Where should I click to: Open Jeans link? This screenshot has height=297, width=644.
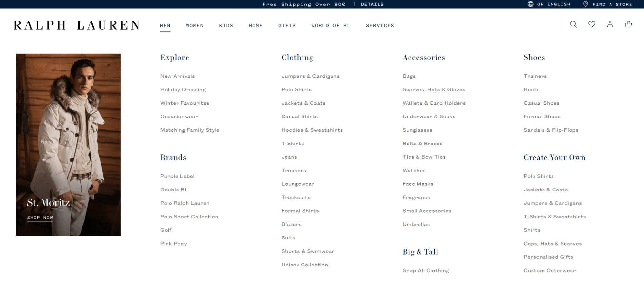point(289,157)
